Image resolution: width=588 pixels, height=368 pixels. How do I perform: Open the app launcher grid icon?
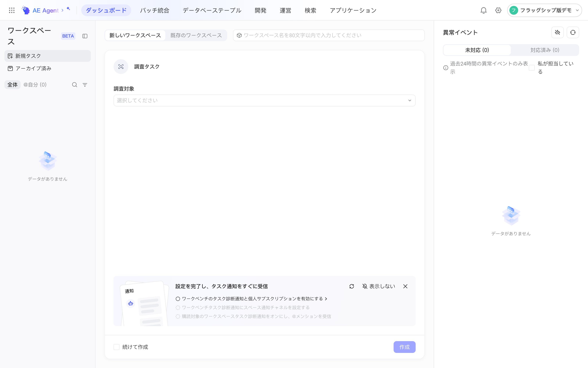[12, 10]
